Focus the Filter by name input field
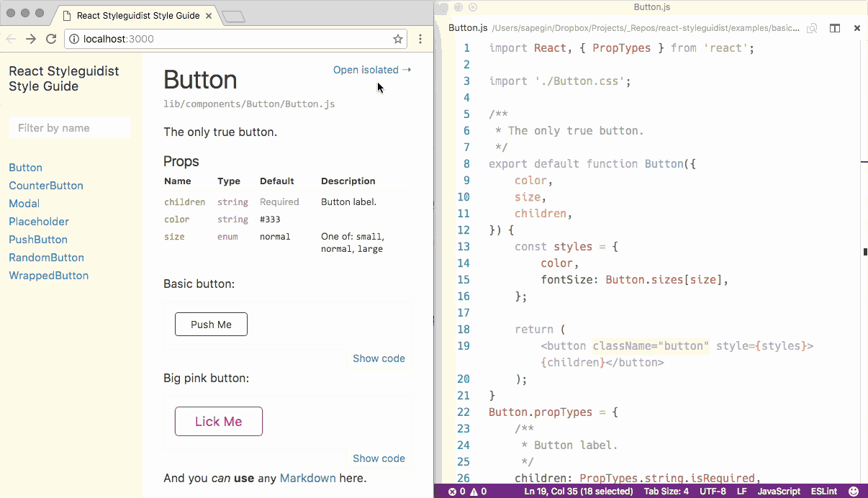Screen dimensions: 868x498 click(x=70, y=128)
